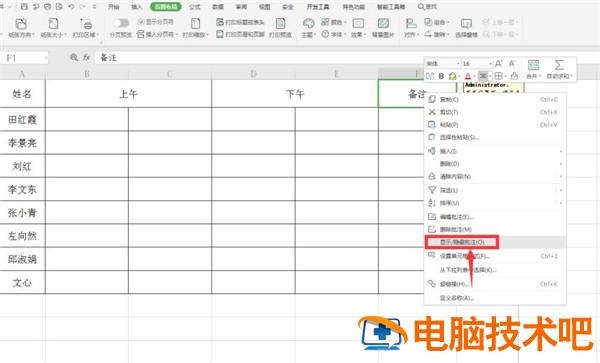
Task: Click print header and footer (打印页眉和页脚)
Action: point(240,34)
